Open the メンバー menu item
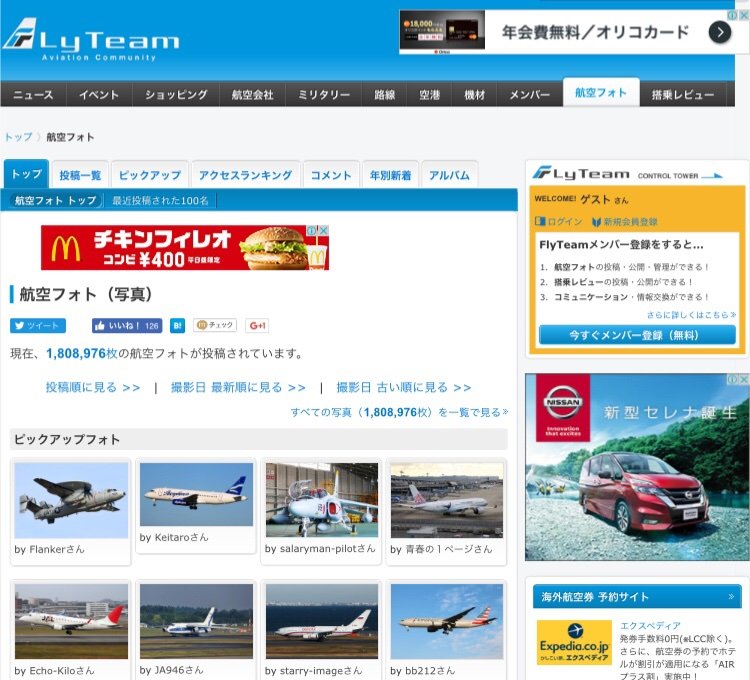The width and height of the screenshot is (750, 680). [529, 94]
